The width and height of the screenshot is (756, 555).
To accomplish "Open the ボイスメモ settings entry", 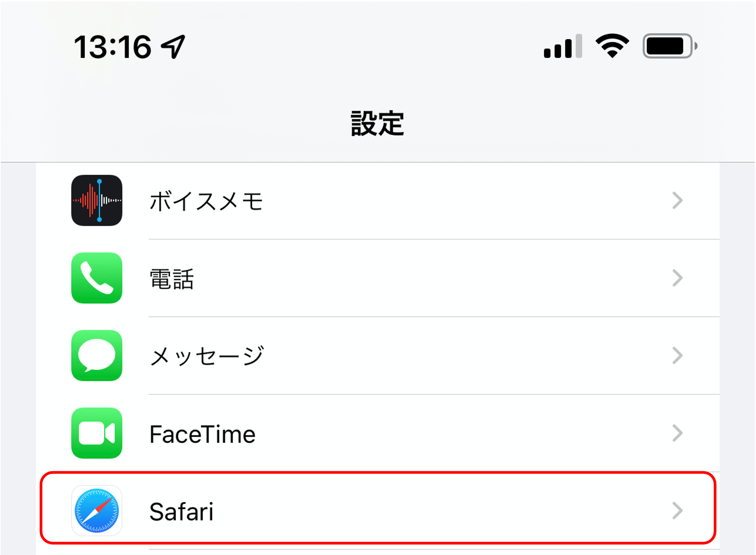I will (x=378, y=201).
